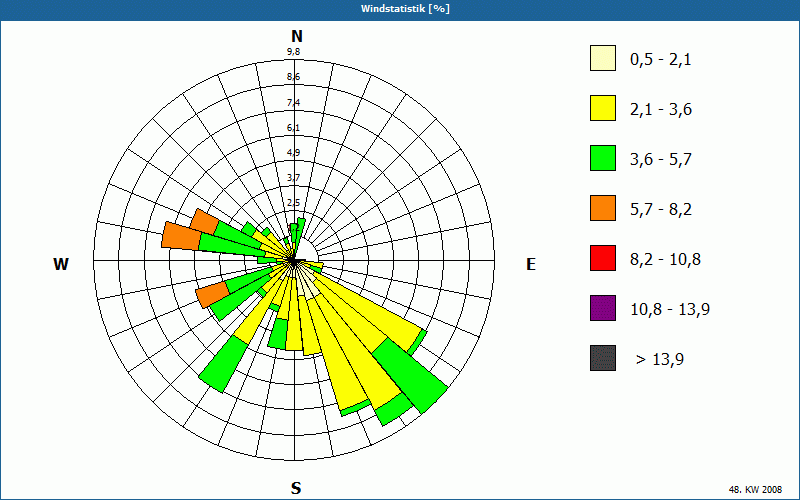Click the orange 5,7 - 8,2 legend swatch

point(603,208)
